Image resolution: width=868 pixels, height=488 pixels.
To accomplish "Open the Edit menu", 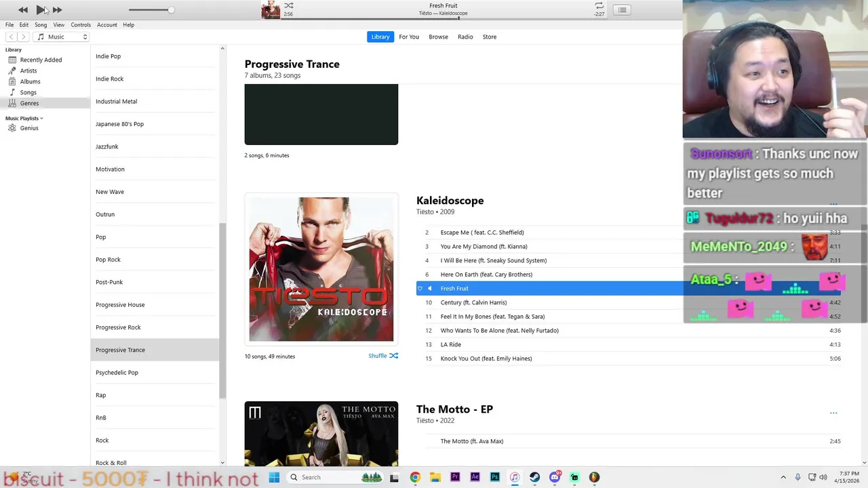I will pos(24,25).
